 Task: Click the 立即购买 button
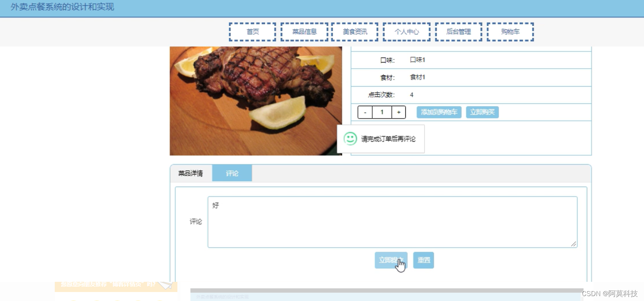pyautogui.click(x=482, y=112)
